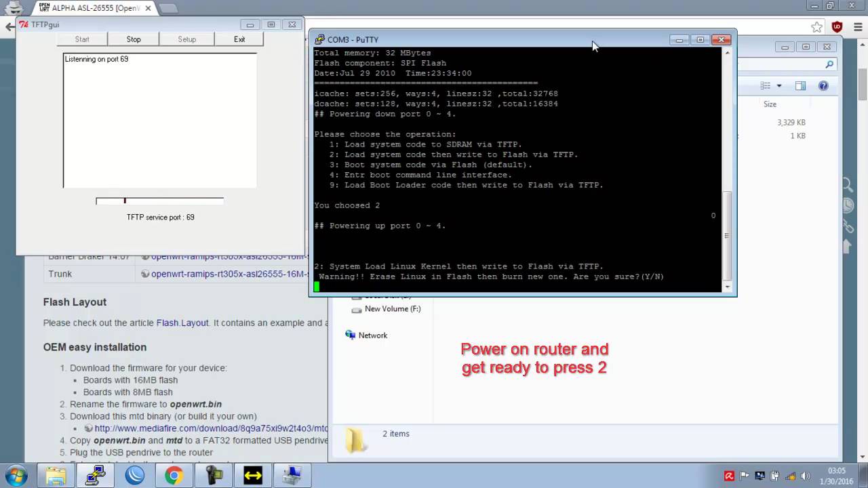Select Network in the Explorer navigation pane
The image size is (868, 488).
373,335
